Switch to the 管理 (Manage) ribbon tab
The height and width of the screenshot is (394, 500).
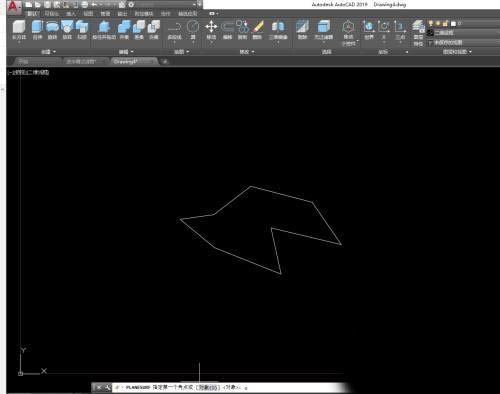tap(105, 14)
